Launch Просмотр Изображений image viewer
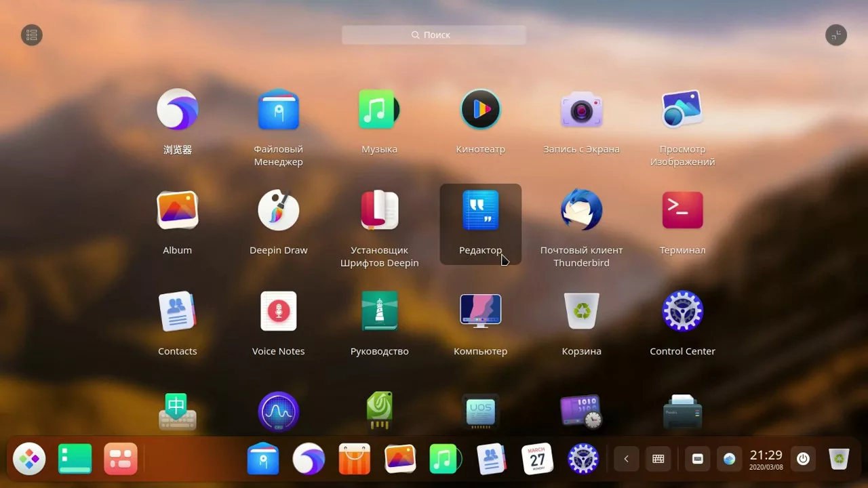Image resolution: width=868 pixels, height=488 pixels. (682, 109)
